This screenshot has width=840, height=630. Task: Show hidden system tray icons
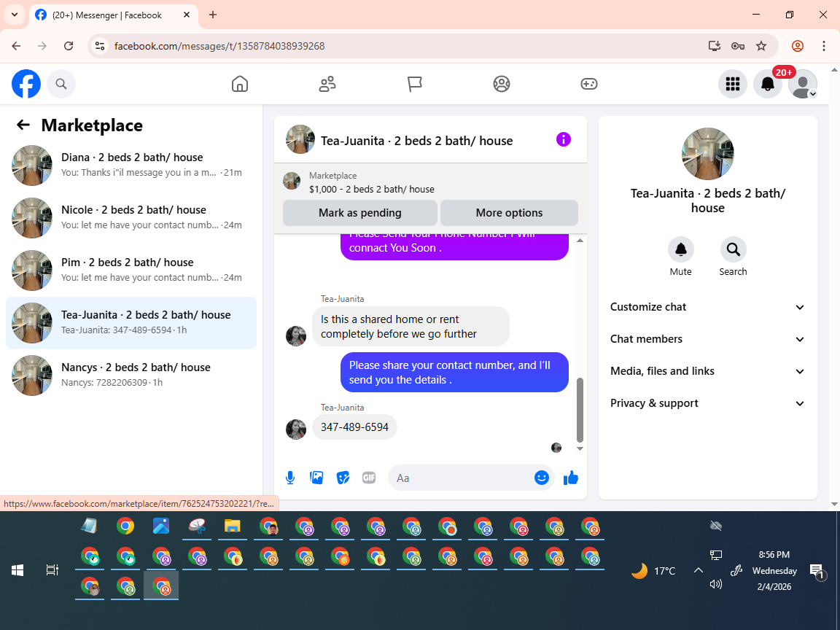[698, 570]
